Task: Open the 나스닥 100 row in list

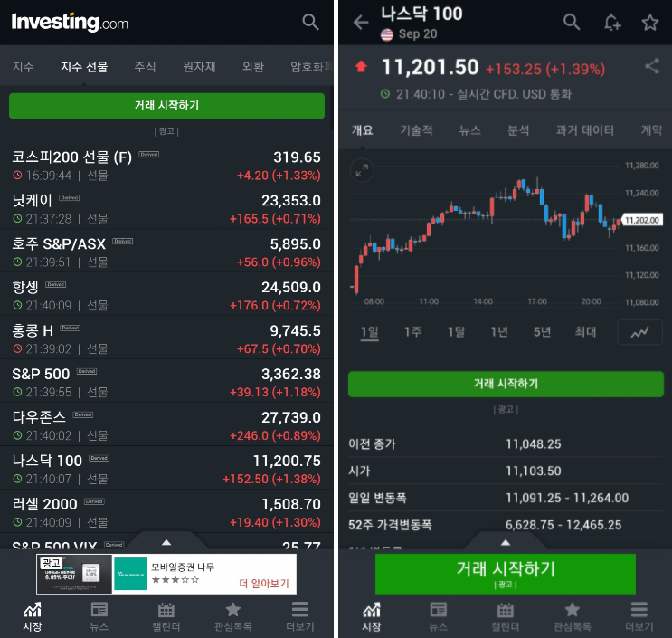Action: 166,469
